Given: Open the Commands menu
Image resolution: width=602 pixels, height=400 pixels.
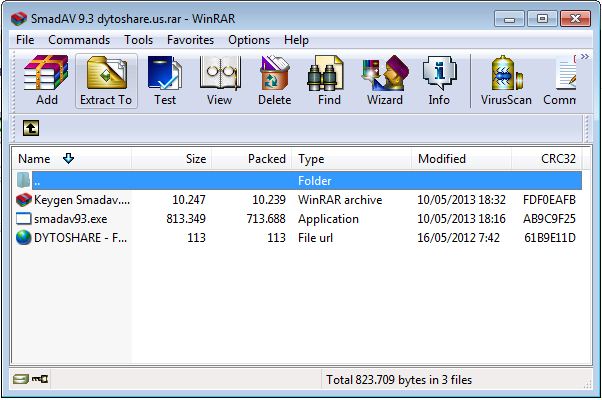Looking at the screenshot, I should [x=79, y=40].
